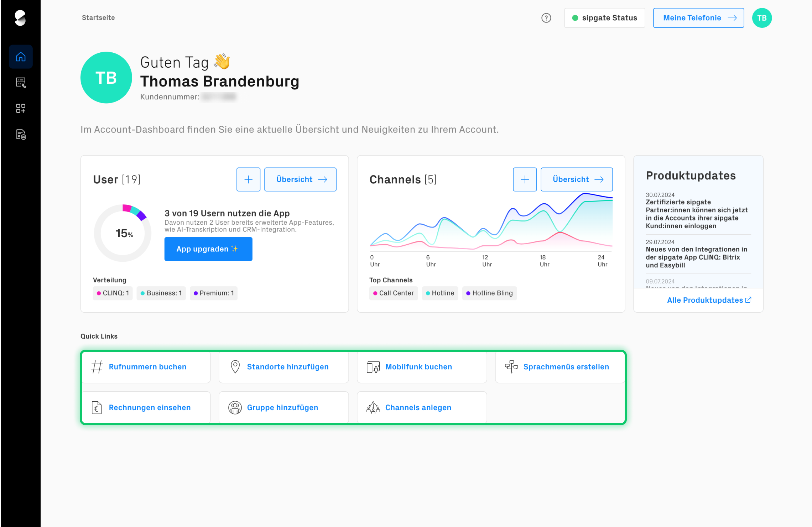Click the help question mark icon

(x=546, y=18)
